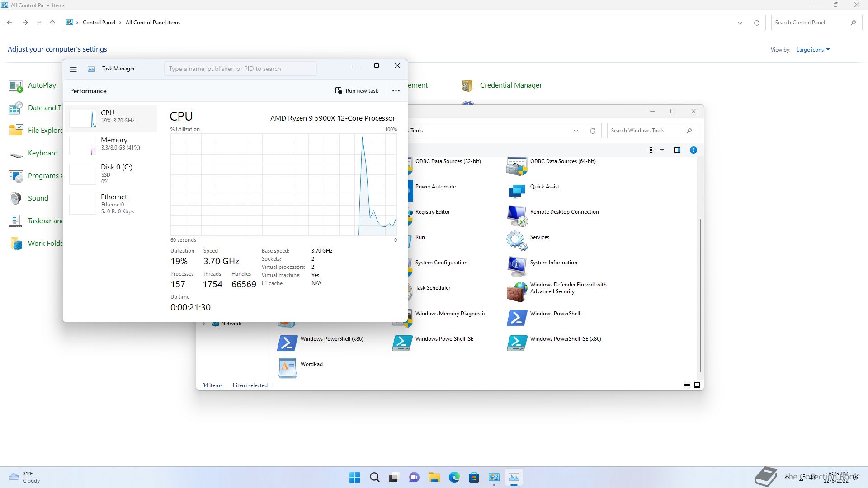
Task: Refresh Control Panel window
Action: 756,23
